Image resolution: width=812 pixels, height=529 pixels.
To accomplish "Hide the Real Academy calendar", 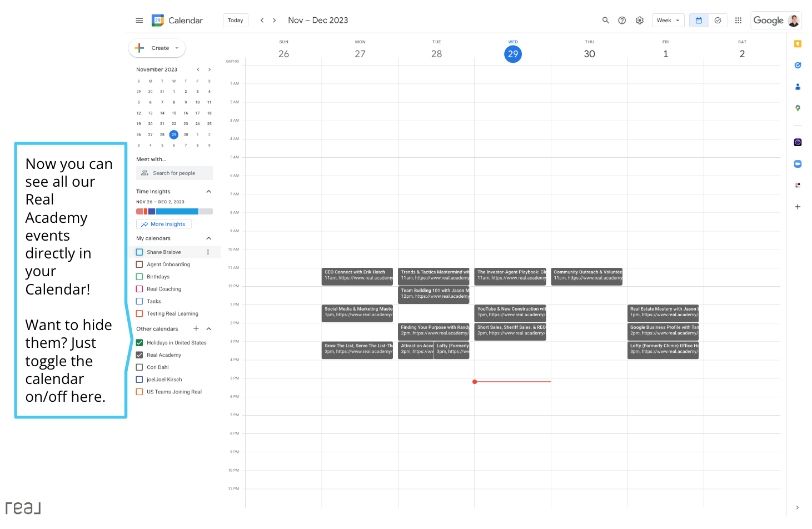I will (138, 355).
